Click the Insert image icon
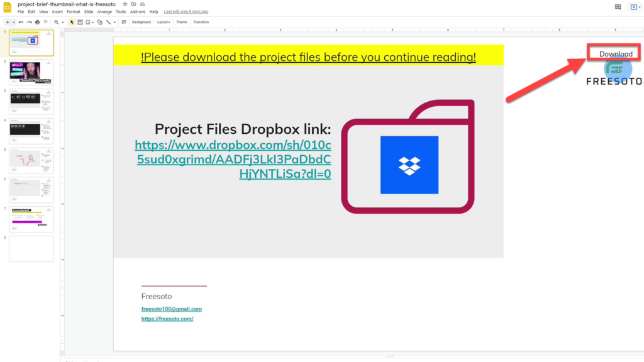 pos(88,22)
